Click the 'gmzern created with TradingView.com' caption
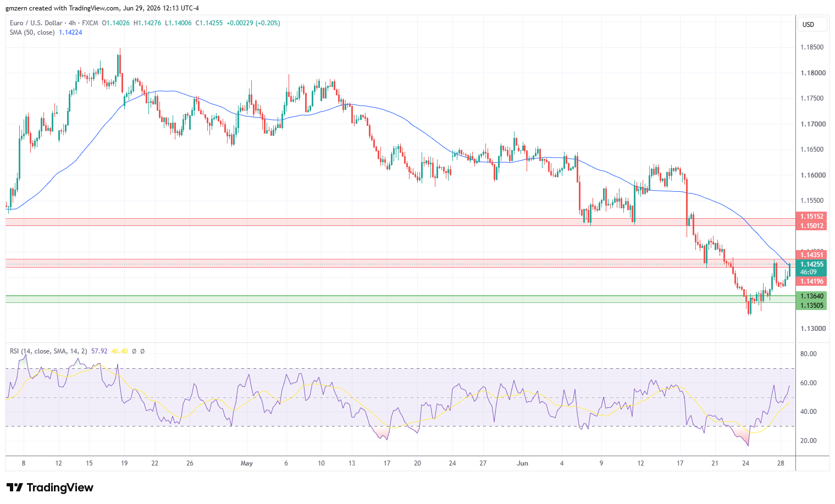The height and width of the screenshot is (504, 835). pyautogui.click(x=63, y=8)
